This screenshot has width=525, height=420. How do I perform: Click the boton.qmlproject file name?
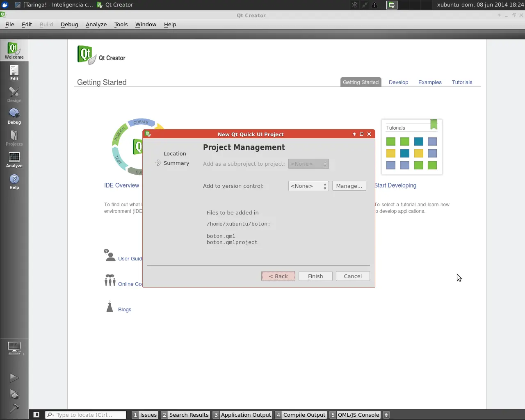(232, 242)
